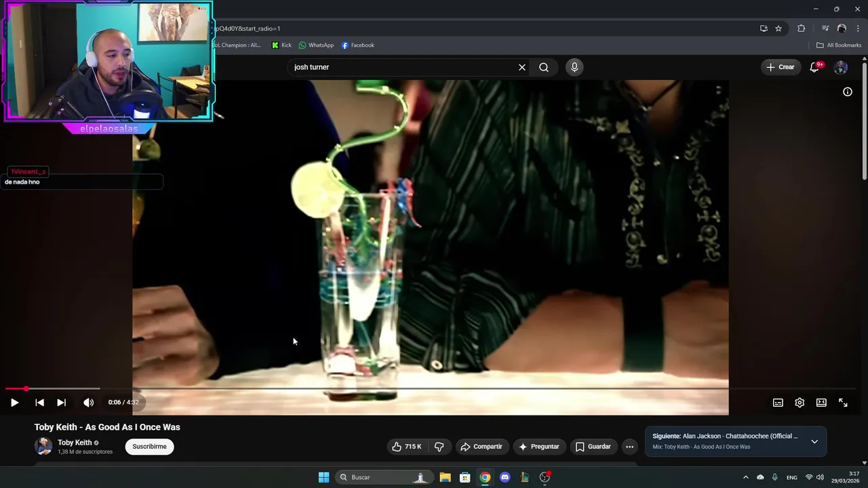Click the Preguntar button
The height and width of the screenshot is (488, 868).
click(x=539, y=447)
